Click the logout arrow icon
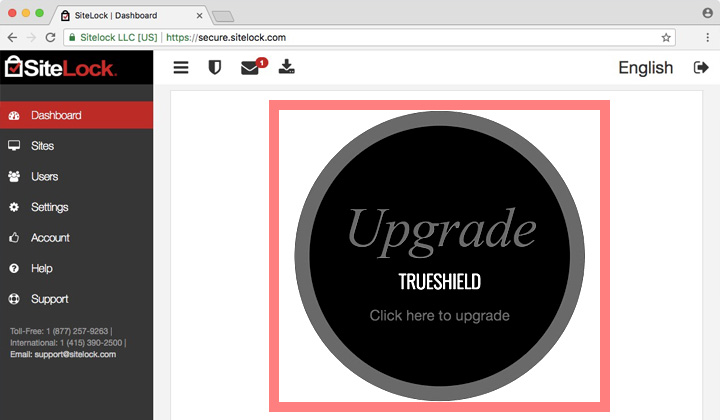The width and height of the screenshot is (720, 420). [701, 67]
